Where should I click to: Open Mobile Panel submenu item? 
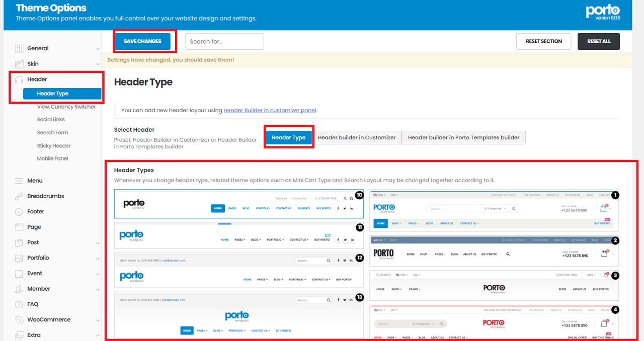[52, 158]
